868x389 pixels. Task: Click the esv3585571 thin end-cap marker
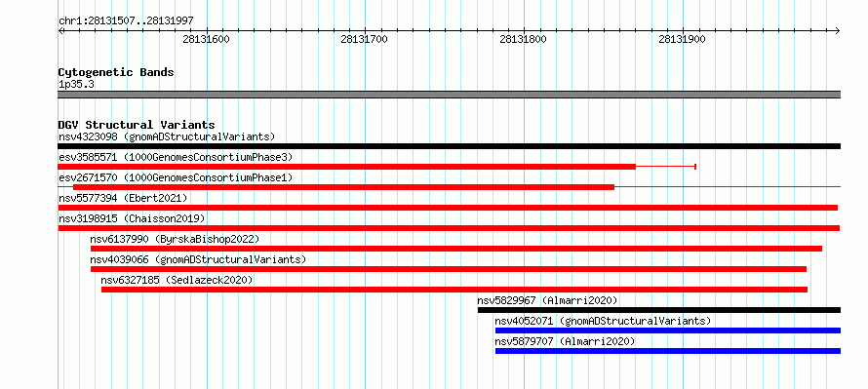click(x=695, y=167)
